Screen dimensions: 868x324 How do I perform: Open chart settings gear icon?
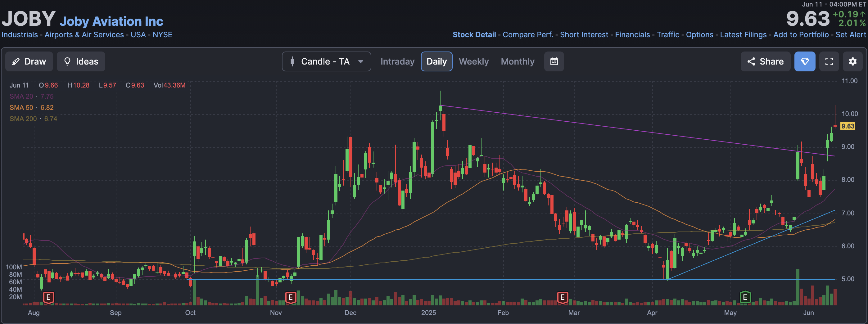coord(852,61)
